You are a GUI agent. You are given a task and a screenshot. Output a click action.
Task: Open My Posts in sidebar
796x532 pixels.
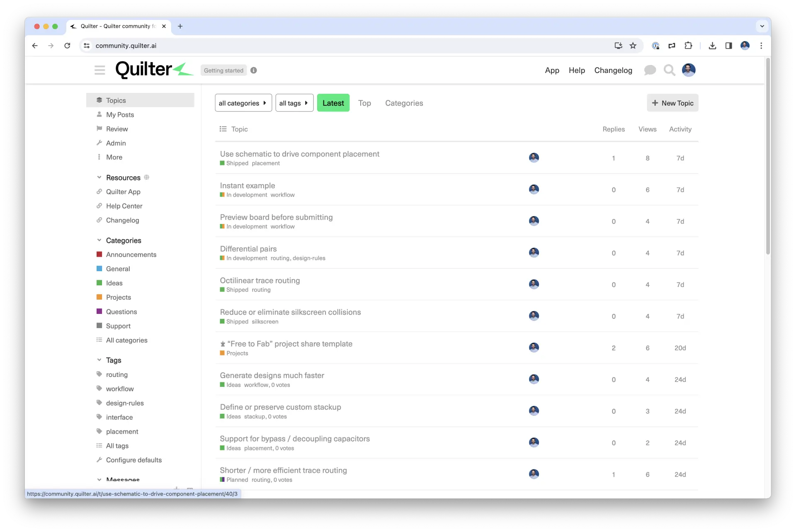pyautogui.click(x=120, y=114)
